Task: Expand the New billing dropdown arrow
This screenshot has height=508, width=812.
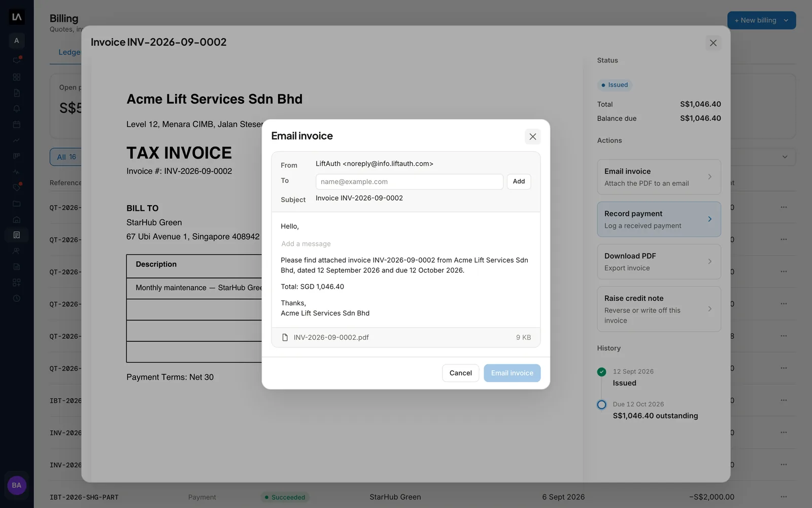Action: pyautogui.click(x=786, y=20)
